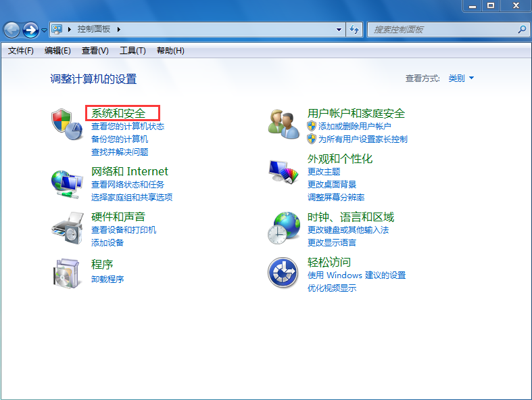This screenshot has height=400, width=532.
Task: Open 用户帐户和家庭安全 category link
Action: [x=356, y=113]
